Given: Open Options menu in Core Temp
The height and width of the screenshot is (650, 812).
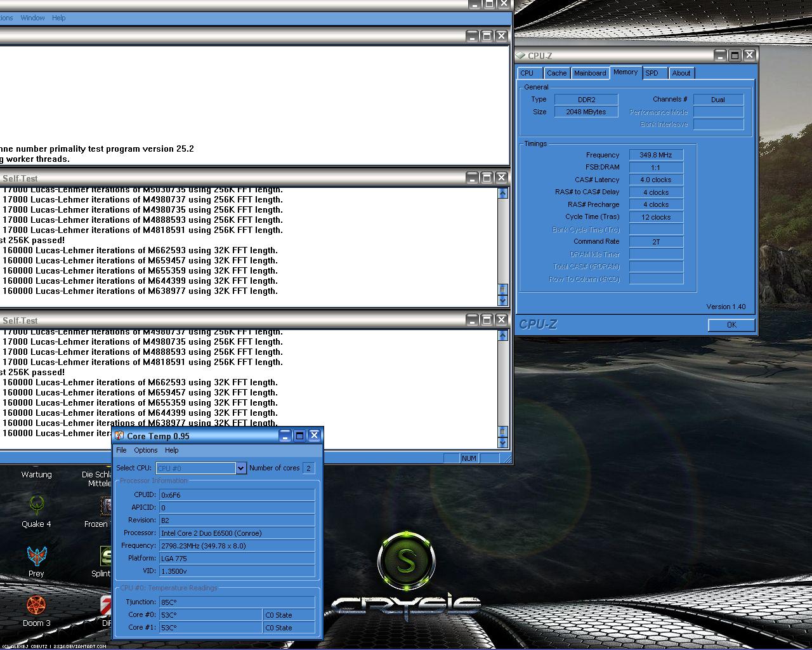Looking at the screenshot, I should [146, 450].
